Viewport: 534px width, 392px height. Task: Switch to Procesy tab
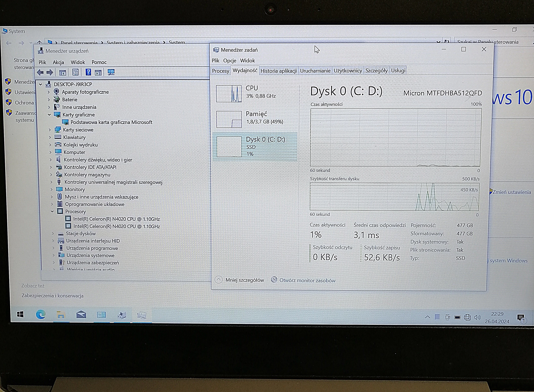coord(221,71)
